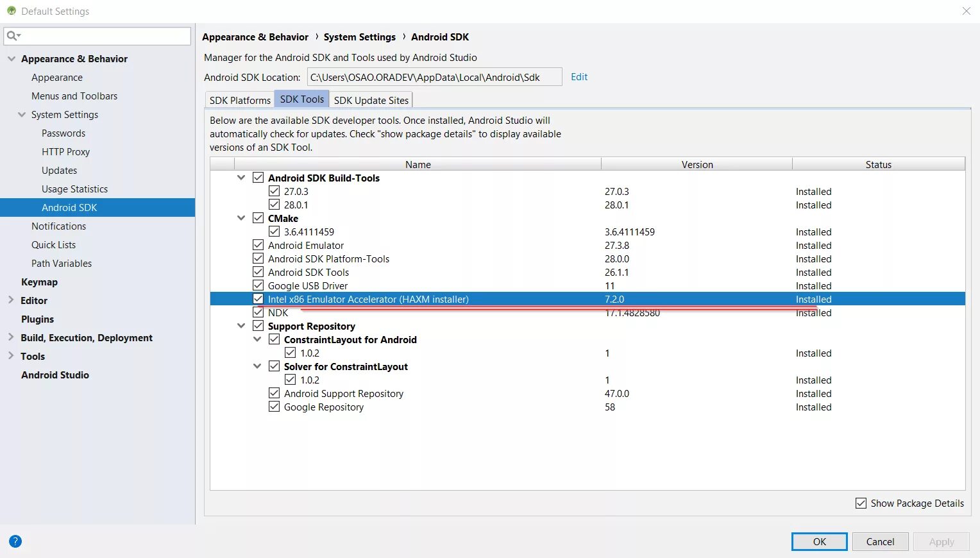Click the ConstraintLayout 1.0.2 row Installed status

tap(813, 353)
